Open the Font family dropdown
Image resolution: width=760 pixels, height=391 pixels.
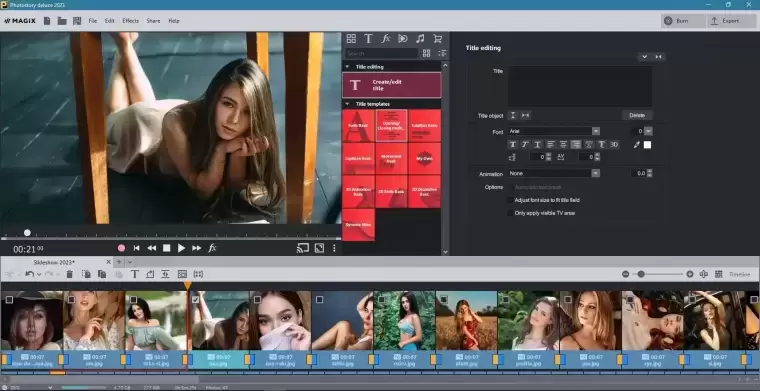[x=596, y=131]
